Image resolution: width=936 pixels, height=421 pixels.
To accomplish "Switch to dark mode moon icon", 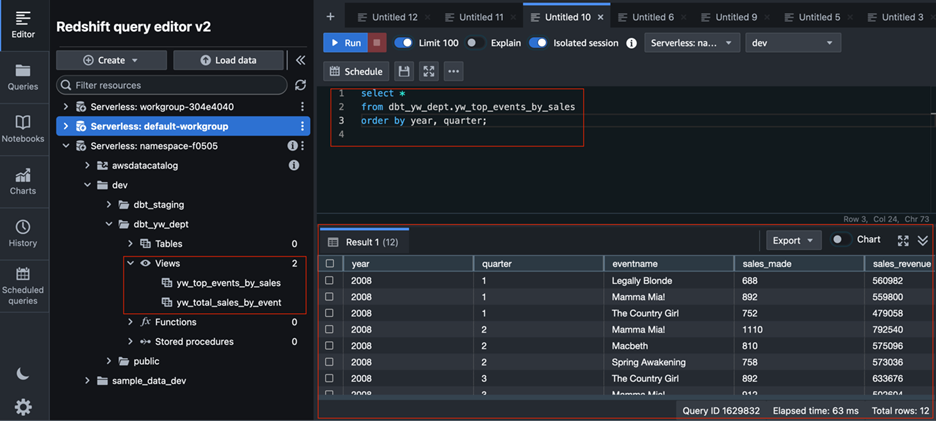I will (23, 373).
